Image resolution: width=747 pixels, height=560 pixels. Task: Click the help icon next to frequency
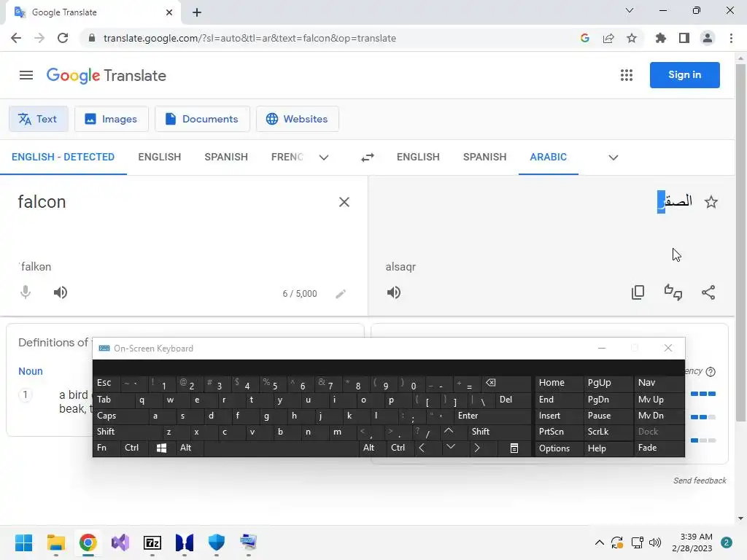pyautogui.click(x=711, y=372)
